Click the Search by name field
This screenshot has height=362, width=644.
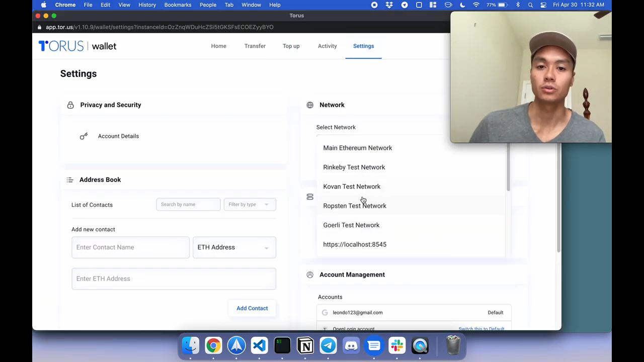tap(188, 205)
